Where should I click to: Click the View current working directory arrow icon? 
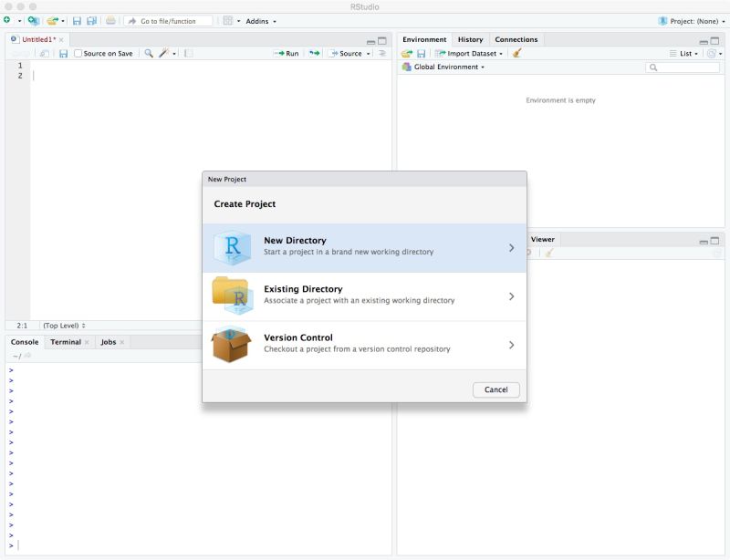click(x=27, y=356)
